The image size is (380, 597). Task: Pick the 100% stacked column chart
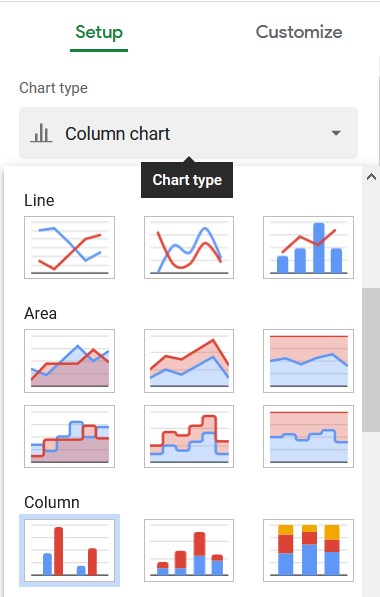tap(308, 551)
